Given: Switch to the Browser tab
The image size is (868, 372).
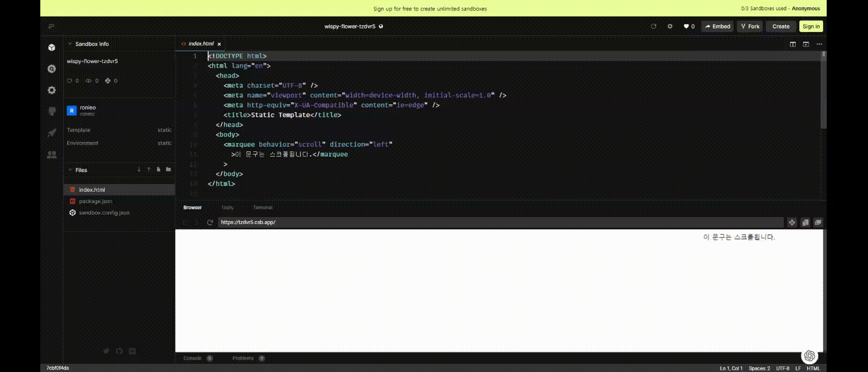Looking at the screenshot, I should coord(192,208).
